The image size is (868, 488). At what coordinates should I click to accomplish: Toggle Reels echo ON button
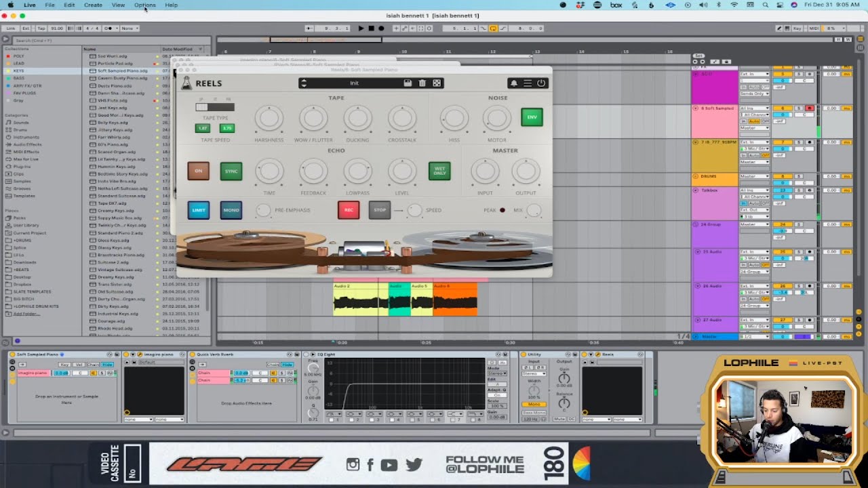click(199, 171)
